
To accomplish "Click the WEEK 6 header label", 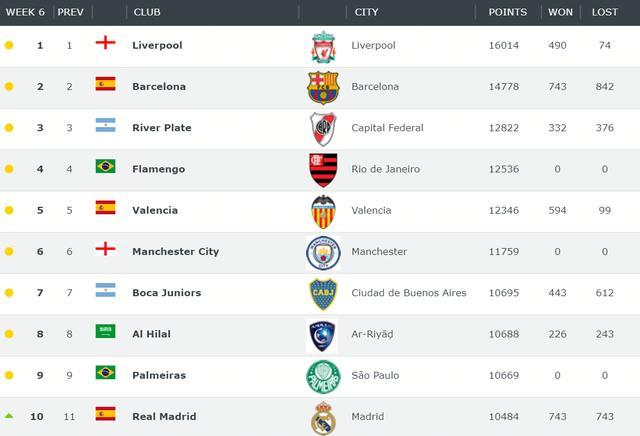I will pyautogui.click(x=25, y=12).
